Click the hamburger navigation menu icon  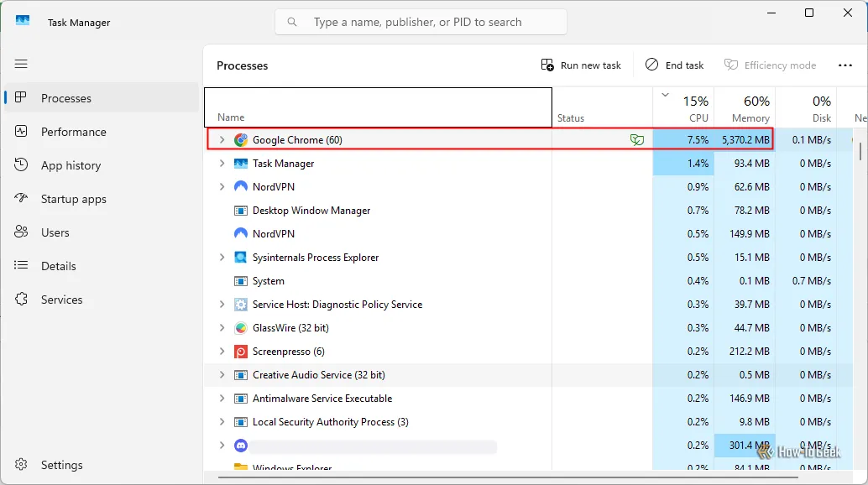21,64
